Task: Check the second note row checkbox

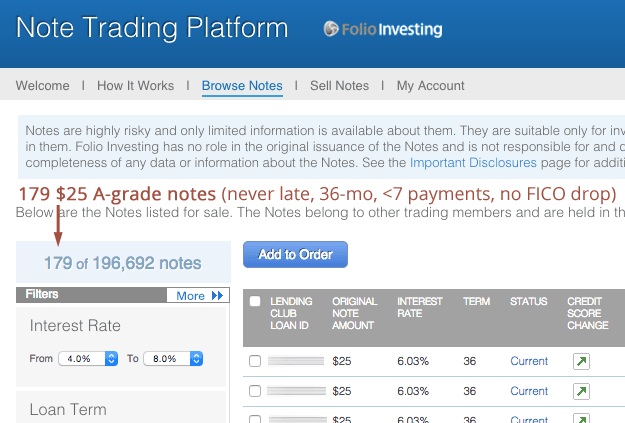Action: (255, 391)
